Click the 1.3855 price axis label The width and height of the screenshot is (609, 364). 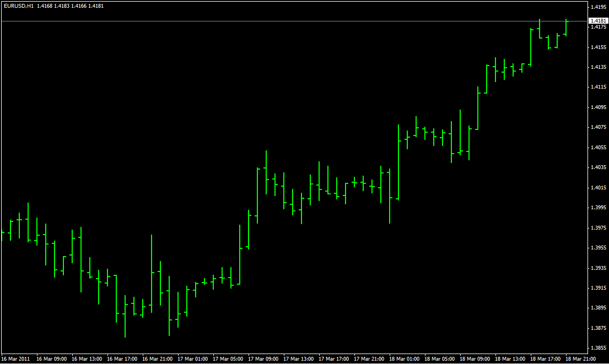598,348
